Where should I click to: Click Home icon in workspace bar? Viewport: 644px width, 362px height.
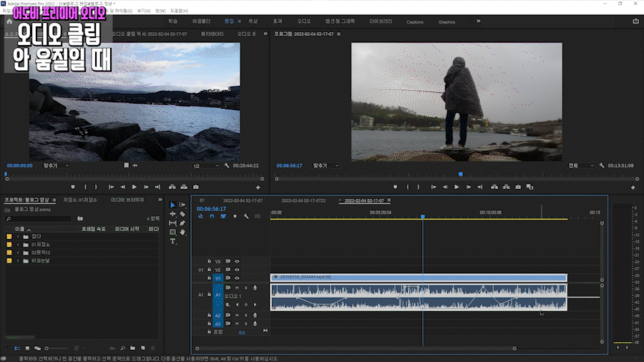(9, 21)
